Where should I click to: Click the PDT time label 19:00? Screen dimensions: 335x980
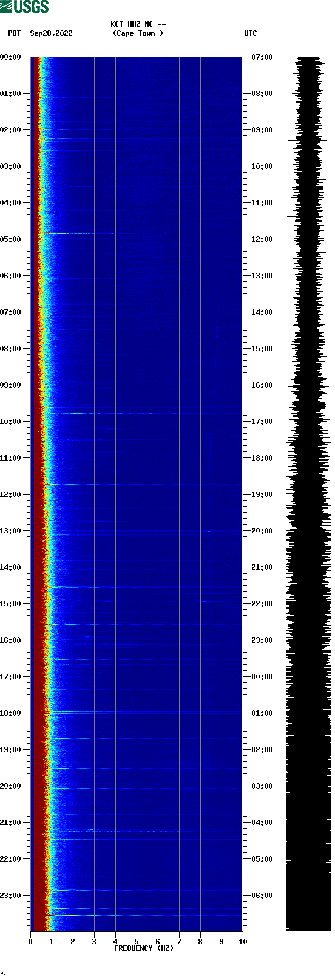click(10, 750)
